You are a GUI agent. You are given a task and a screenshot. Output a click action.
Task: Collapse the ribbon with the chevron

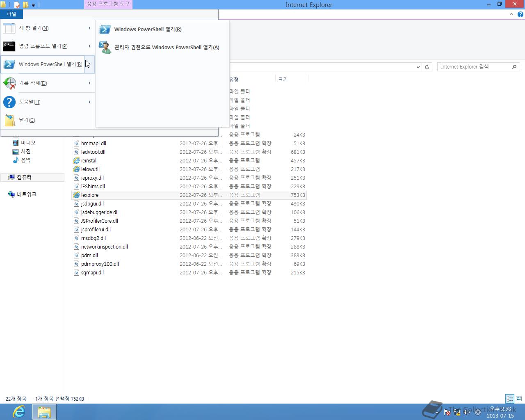coord(511,14)
